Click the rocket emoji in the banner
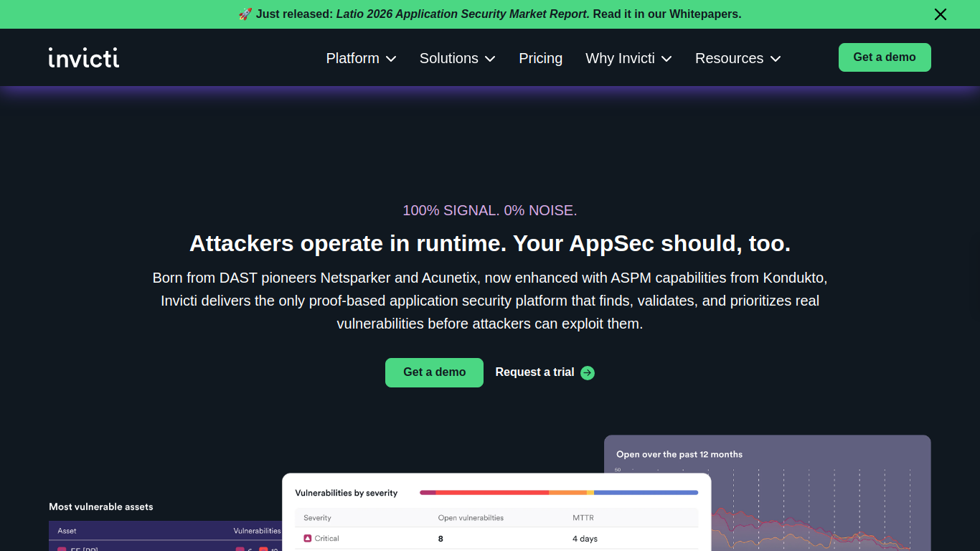This screenshot has height=551, width=980. [x=245, y=14]
